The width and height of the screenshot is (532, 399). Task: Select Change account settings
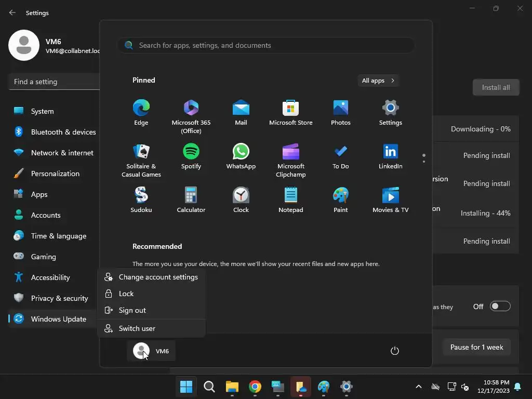(151, 277)
